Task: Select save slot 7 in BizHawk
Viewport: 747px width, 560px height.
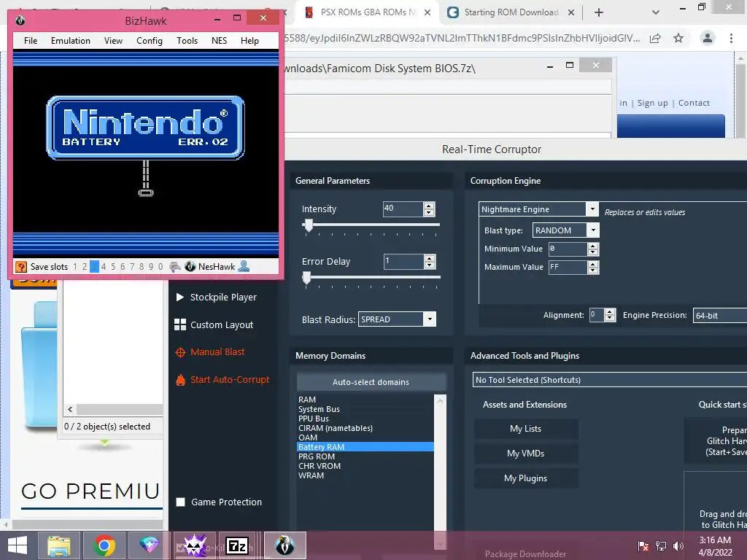Action: 132,267
